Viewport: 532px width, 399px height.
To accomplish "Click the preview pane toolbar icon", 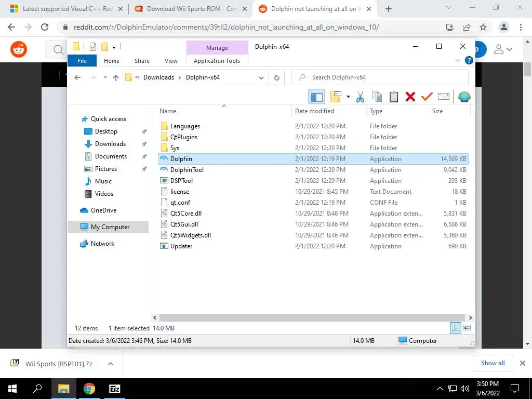I will 316,97.
